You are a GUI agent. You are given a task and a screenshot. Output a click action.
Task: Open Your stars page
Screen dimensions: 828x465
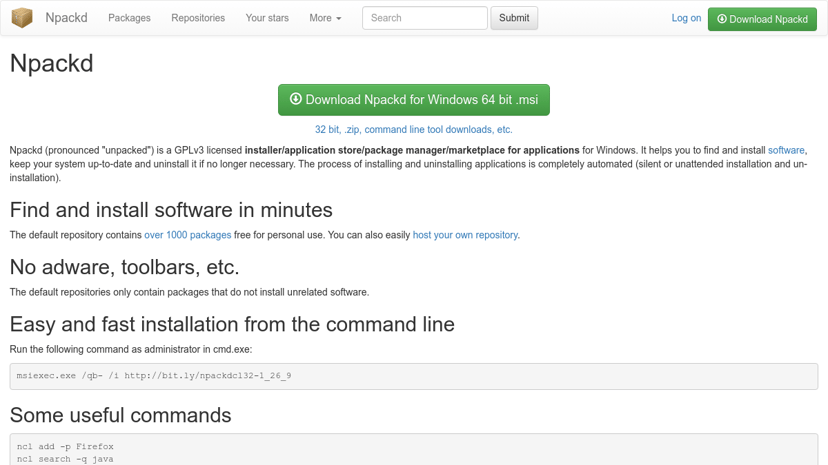(267, 18)
